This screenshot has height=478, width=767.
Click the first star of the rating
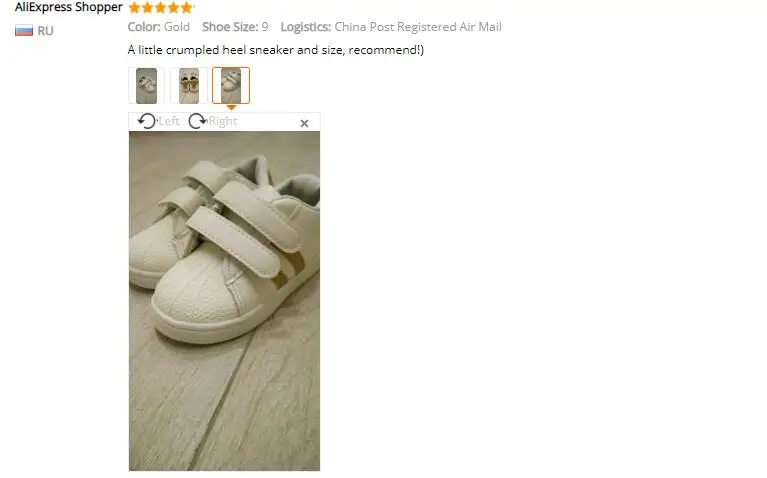coord(134,7)
